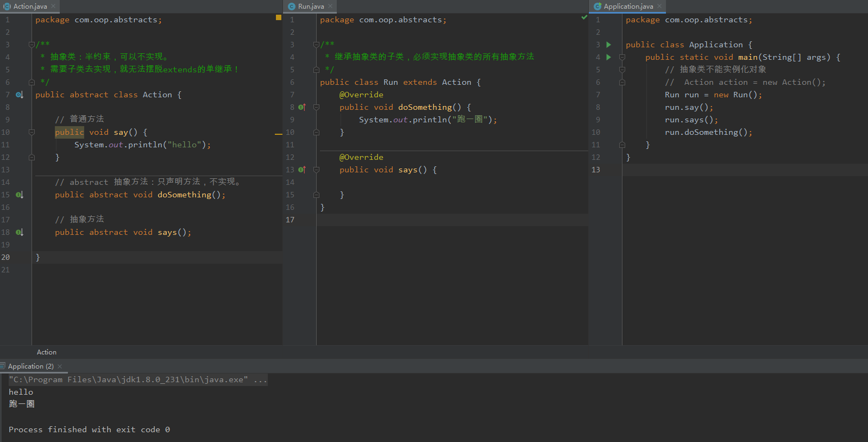Click the fold end marker of says() in Run.java
Viewport: 868px width, 442px height.
(x=316, y=195)
